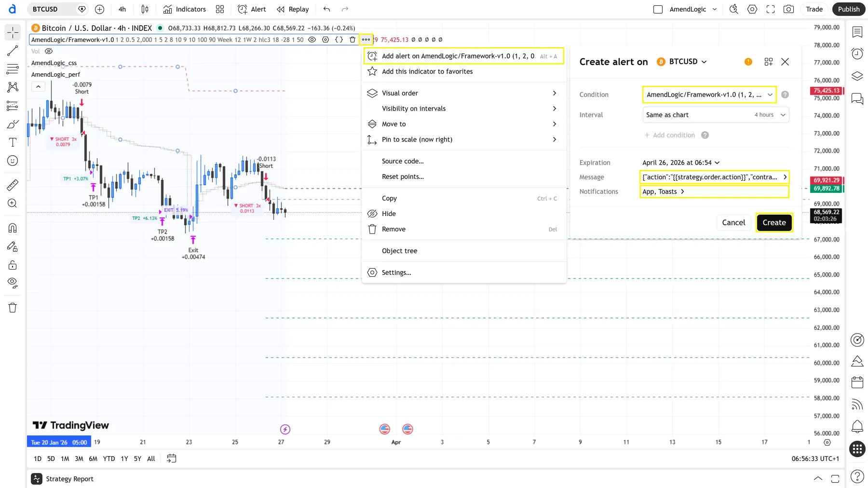Open the Fibonacci retracement tools
This screenshot has height=488, width=868.
pyautogui.click(x=13, y=69)
